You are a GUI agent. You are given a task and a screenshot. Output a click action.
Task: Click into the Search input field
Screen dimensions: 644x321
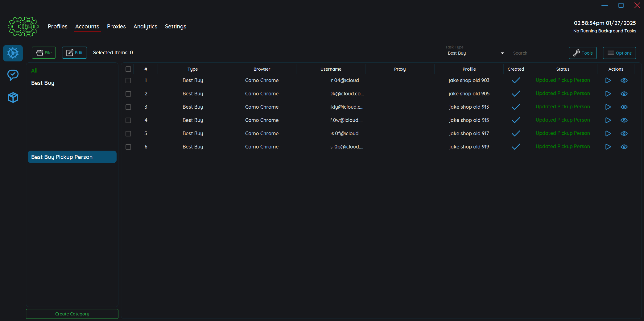pos(537,53)
